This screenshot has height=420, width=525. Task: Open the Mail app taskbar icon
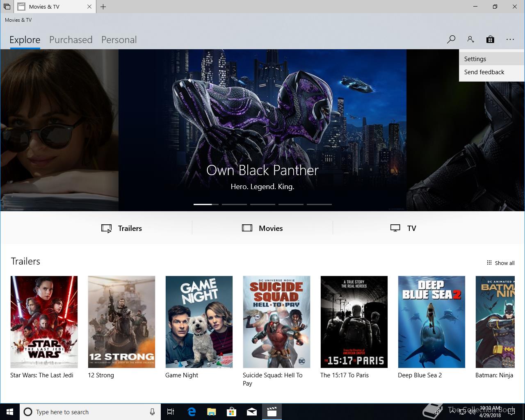[252, 412]
